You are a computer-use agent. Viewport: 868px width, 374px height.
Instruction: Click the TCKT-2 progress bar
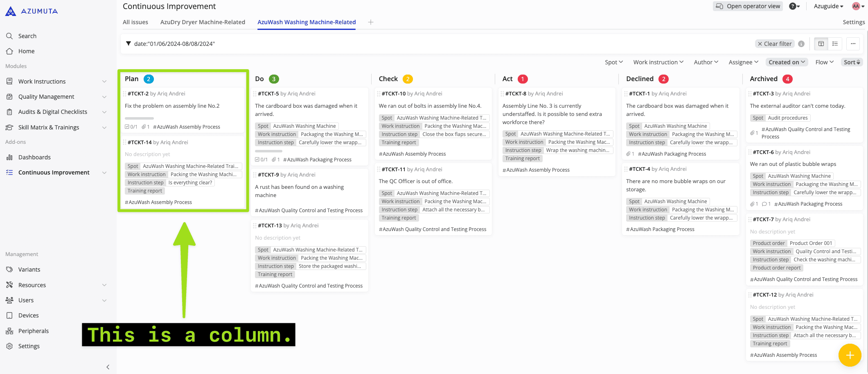tap(139, 118)
